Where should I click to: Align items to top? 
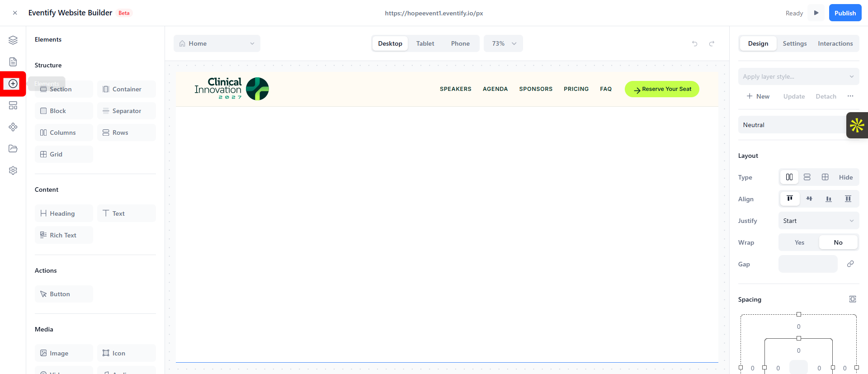pos(790,199)
